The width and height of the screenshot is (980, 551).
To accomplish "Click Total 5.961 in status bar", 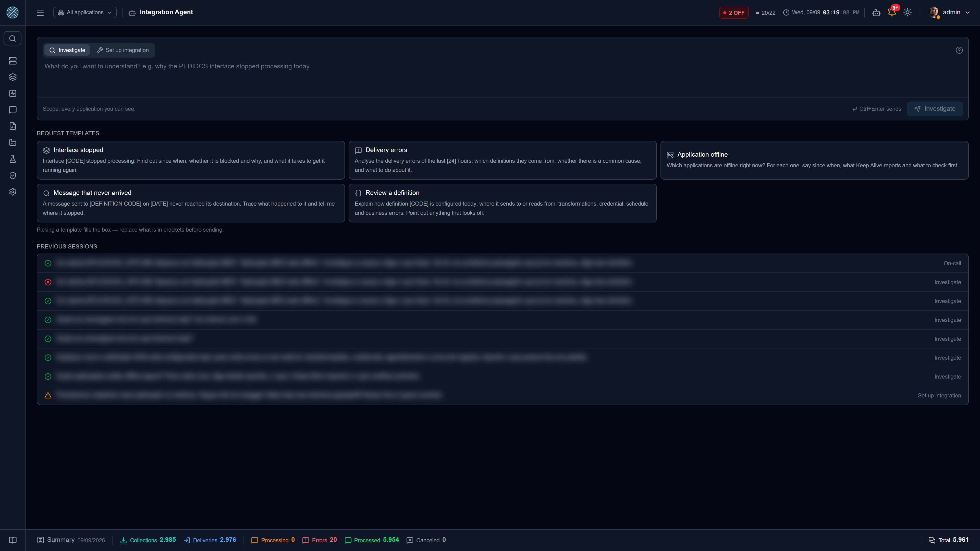I will pos(949,540).
